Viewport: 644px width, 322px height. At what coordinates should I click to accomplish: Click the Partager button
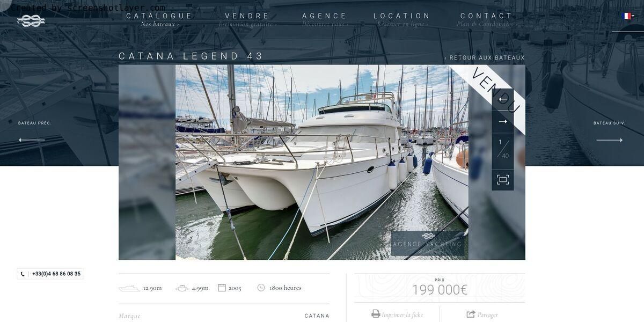click(x=487, y=315)
